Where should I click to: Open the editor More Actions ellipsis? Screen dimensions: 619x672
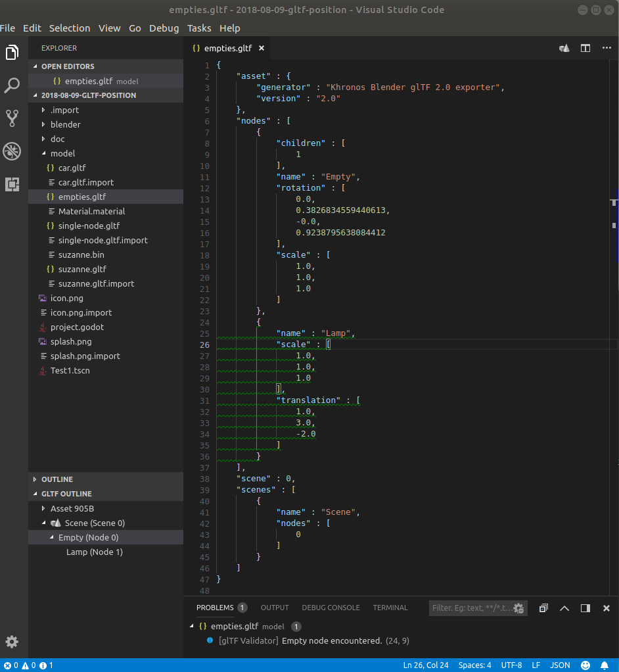click(606, 49)
